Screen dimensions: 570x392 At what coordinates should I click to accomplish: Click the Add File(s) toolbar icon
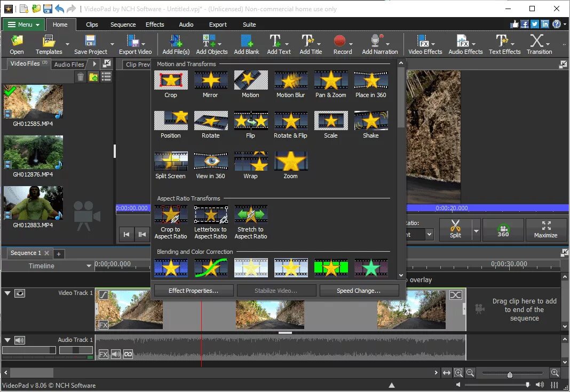pos(176,44)
